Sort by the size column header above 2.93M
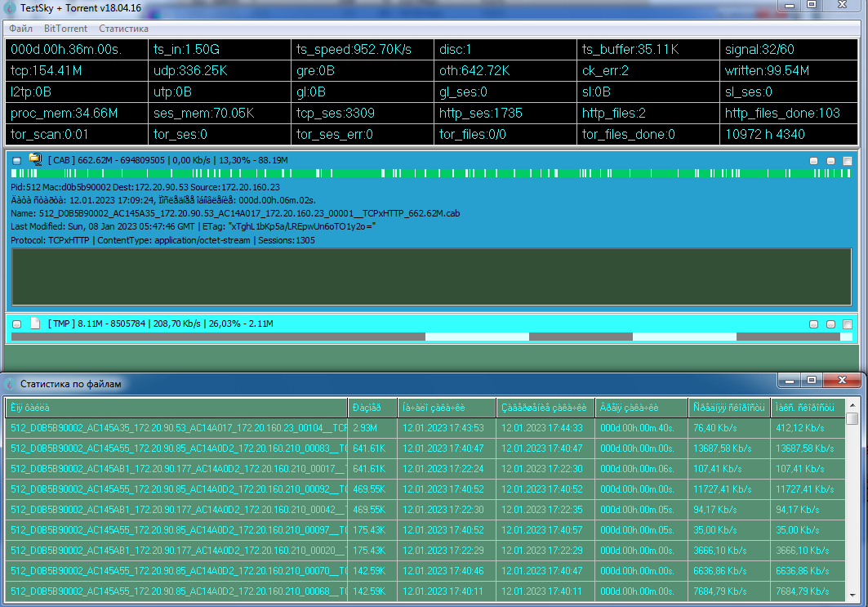This screenshot has width=868, height=607. tap(372, 407)
